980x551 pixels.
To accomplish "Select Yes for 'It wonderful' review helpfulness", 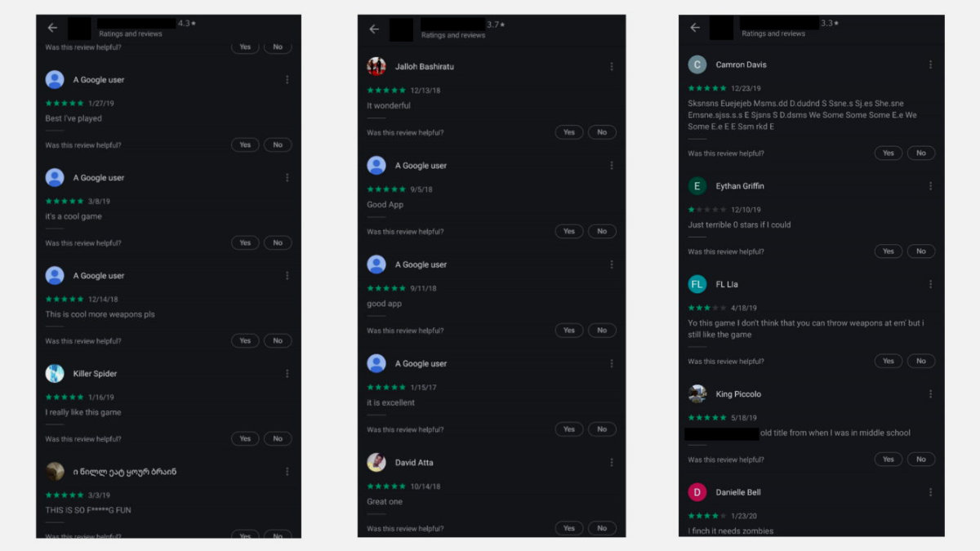I will click(x=569, y=132).
